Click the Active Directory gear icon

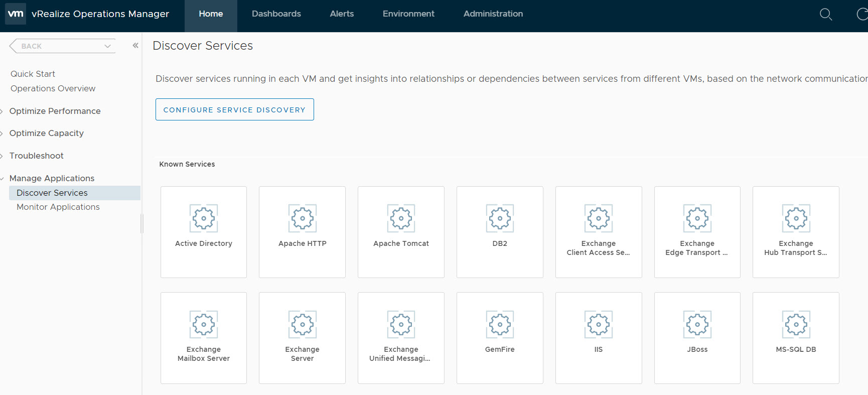pos(204,218)
